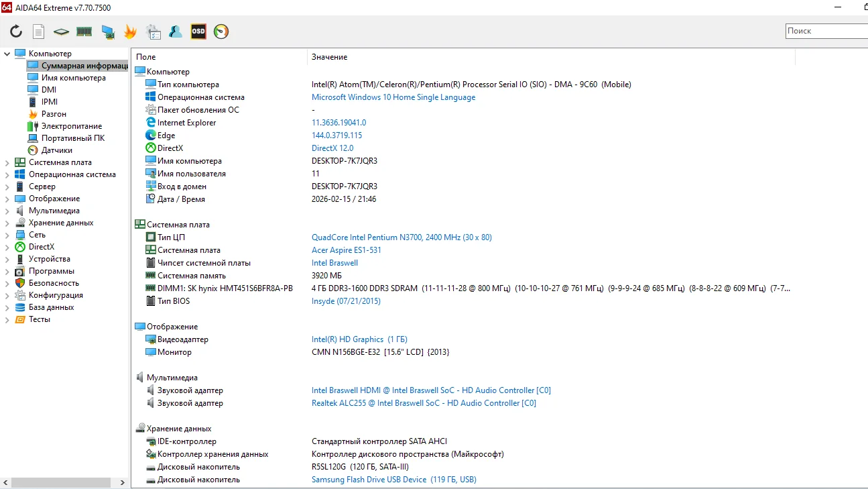Expand the Мультимедиа tree node
This screenshot has width=868, height=489.
[7, 211]
